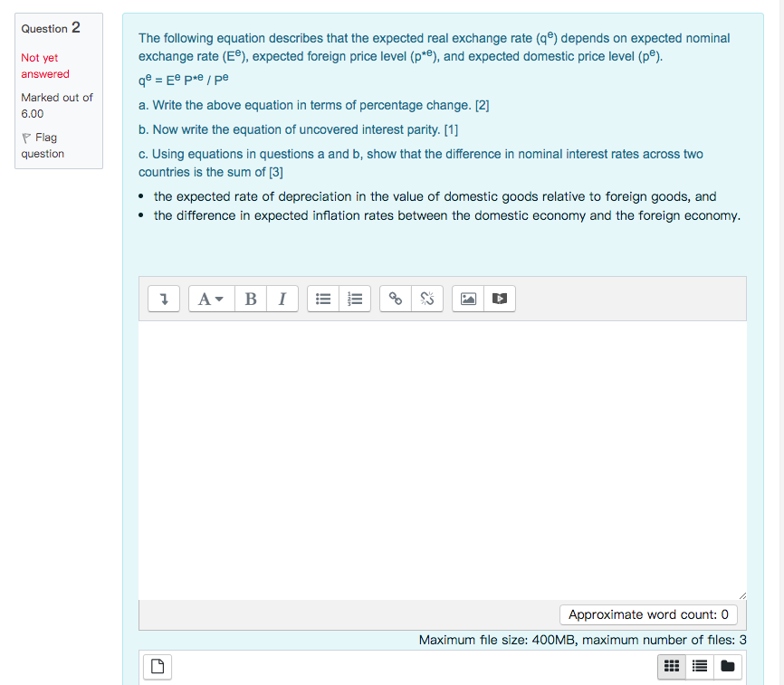784x685 pixels.
Task: Insert an image into the answer
Action: pos(468,299)
